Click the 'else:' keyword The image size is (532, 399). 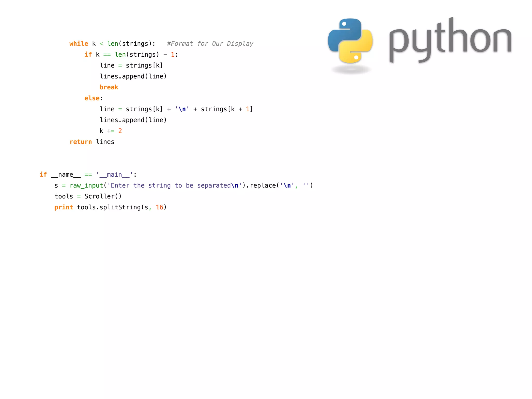click(94, 98)
